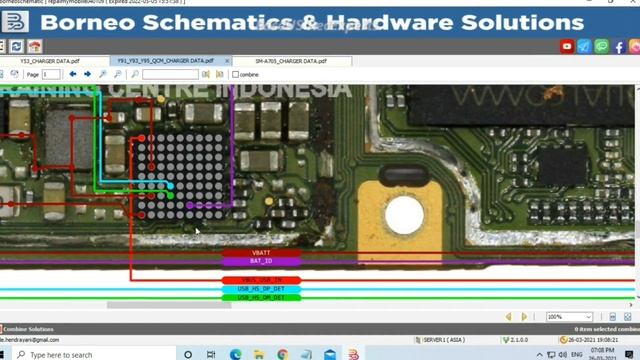Click the SERVER1 (ASIA) status entry

[x=440, y=340]
